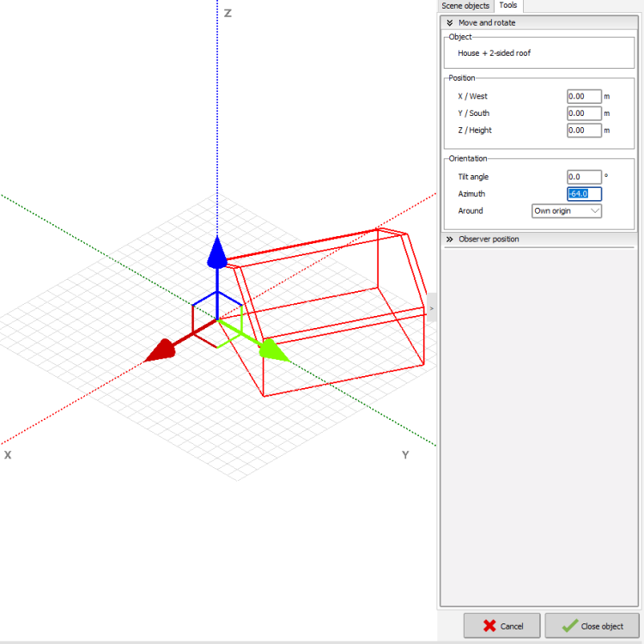Expand the Observer position section
This screenshot has height=644, width=644.
click(488, 239)
